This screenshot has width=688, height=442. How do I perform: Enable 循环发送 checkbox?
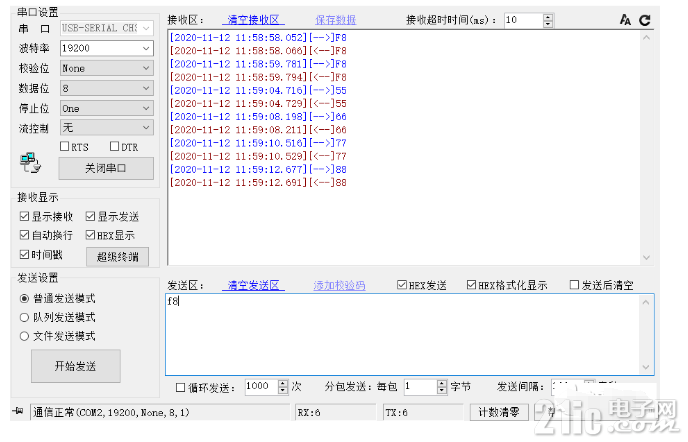click(x=180, y=388)
